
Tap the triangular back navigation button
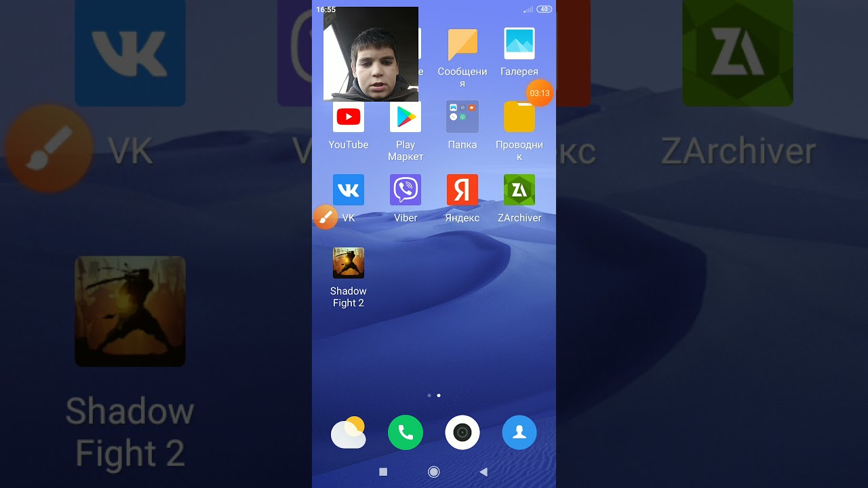tap(484, 472)
